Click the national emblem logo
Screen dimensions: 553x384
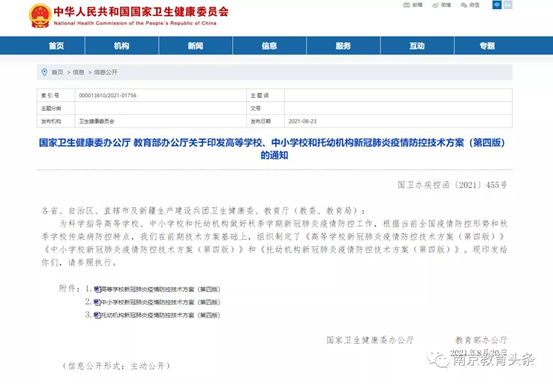(x=40, y=16)
